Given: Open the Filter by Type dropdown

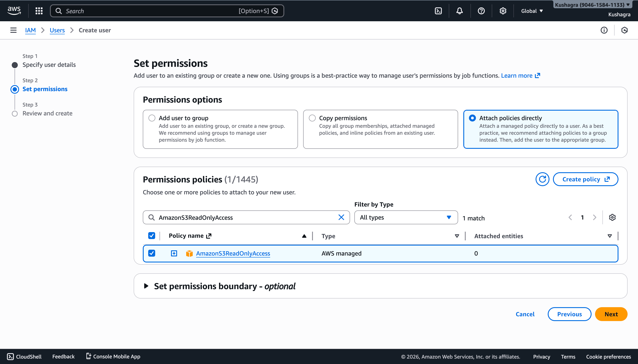Looking at the screenshot, I should pyautogui.click(x=406, y=217).
